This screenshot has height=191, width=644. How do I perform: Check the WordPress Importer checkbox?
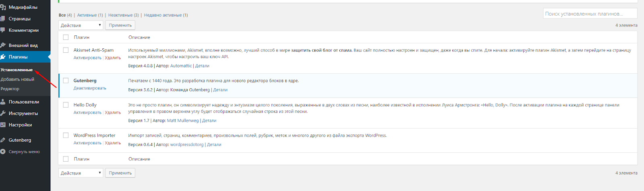66,135
